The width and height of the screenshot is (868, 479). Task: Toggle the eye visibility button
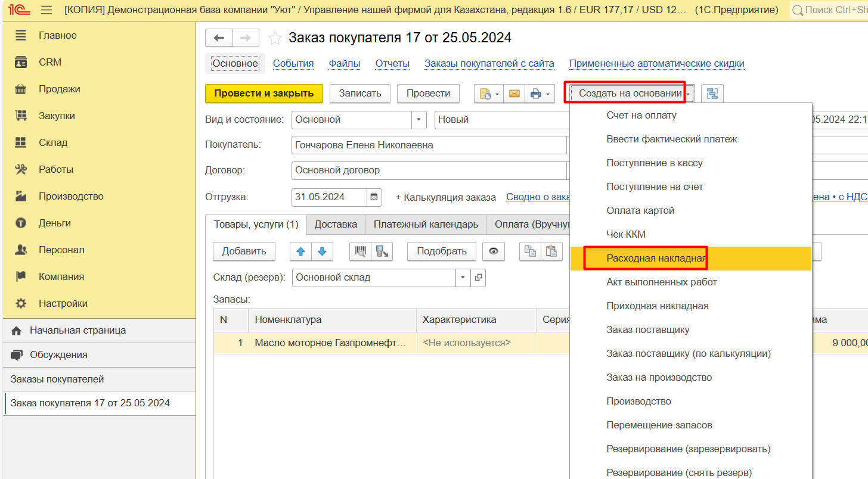pyautogui.click(x=493, y=251)
